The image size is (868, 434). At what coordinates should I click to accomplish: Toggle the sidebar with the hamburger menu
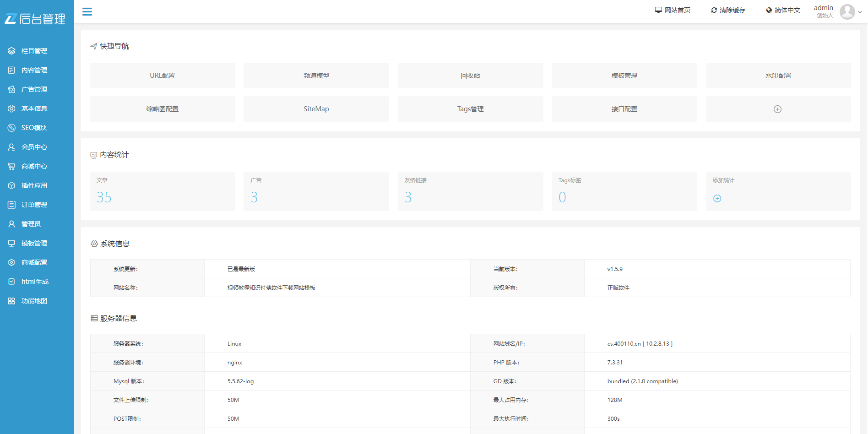(87, 12)
